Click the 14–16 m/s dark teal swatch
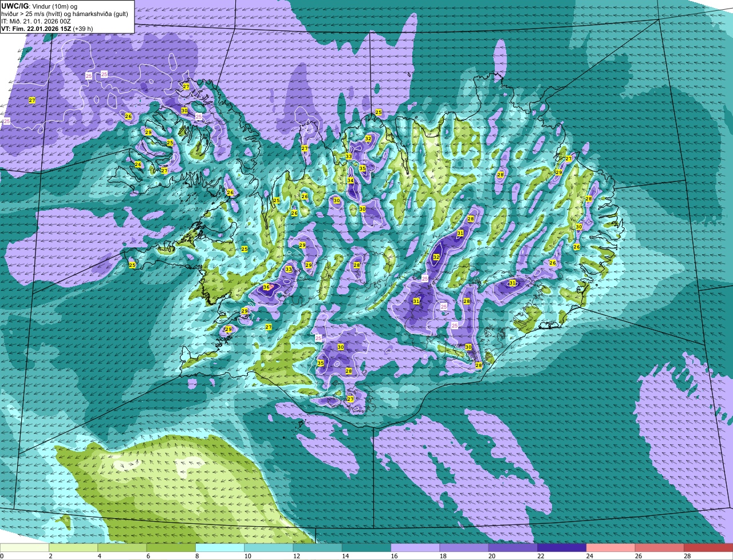This screenshot has height=560, width=733. 366,547
